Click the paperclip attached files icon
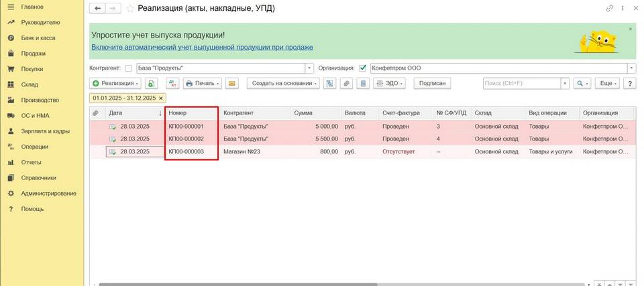Image resolution: width=644 pixels, height=286 pixels. (x=346, y=84)
